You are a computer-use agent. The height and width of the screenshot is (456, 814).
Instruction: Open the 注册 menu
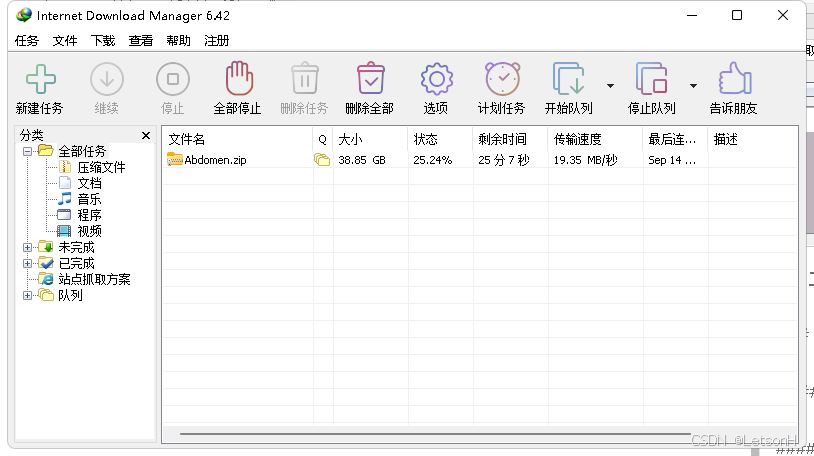216,41
